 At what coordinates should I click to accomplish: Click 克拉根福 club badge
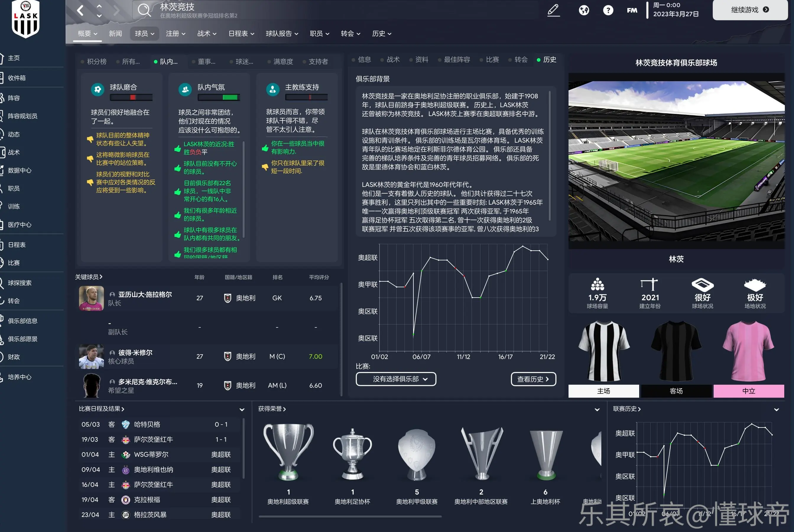pos(126,500)
